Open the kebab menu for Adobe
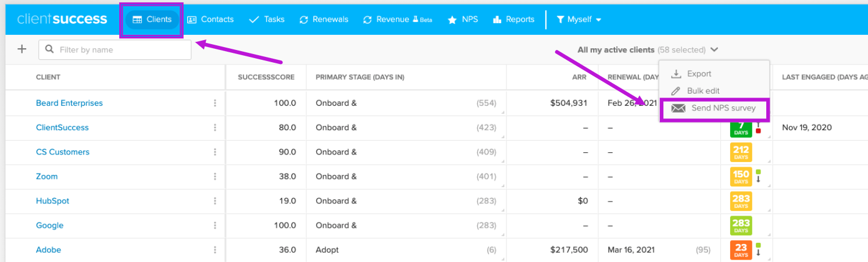Image resolution: width=868 pixels, height=262 pixels. (x=215, y=249)
